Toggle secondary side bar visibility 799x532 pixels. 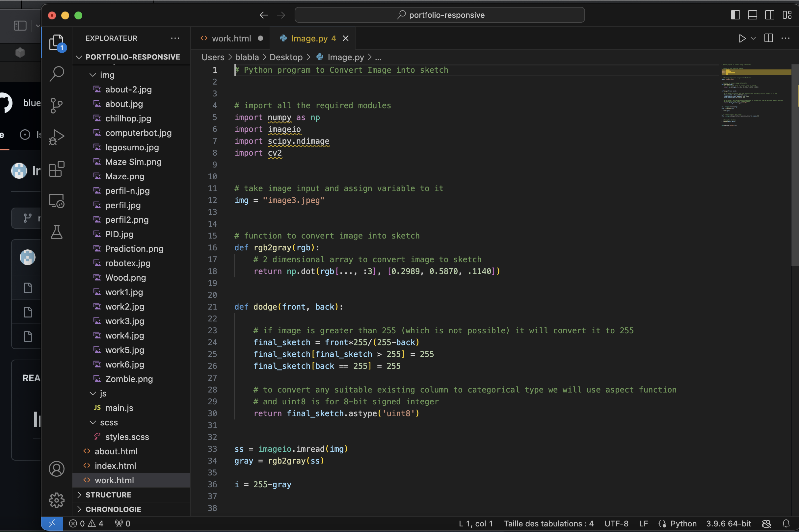(x=769, y=15)
